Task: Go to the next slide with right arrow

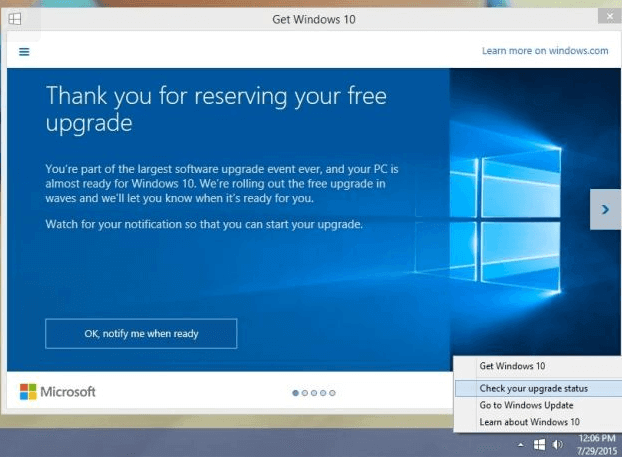Action: click(604, 209)
